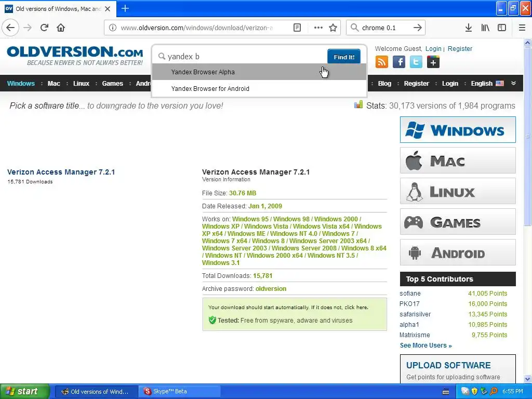Click the Login link beside Welcome Guest

pyautogui.click(x=433, y=48)
